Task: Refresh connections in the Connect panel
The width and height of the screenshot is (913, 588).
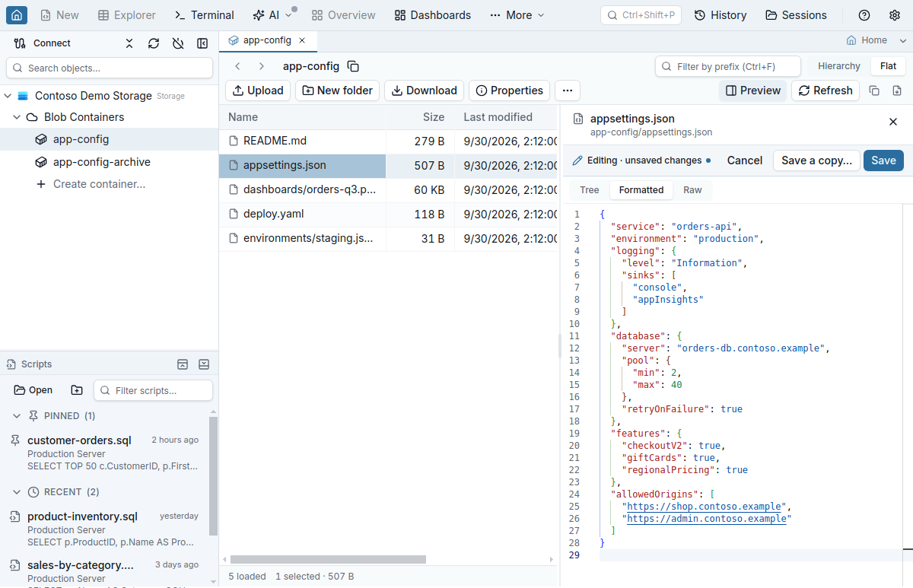Action: coord(154,43)
